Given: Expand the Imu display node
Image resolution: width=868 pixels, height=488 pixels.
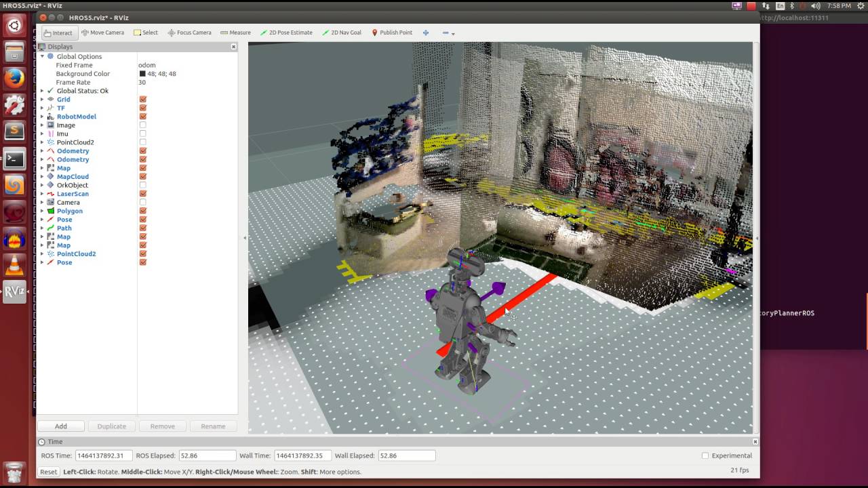Looking at the screenshot, I should coord(42,134).
